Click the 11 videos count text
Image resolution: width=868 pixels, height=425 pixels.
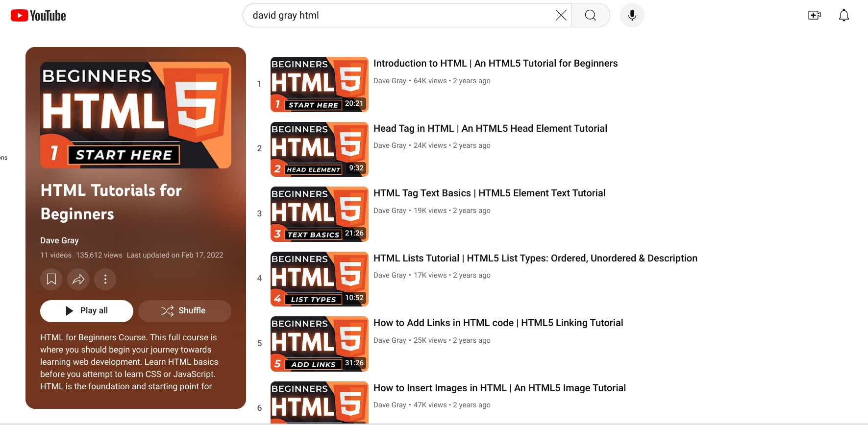tap(56, 255)
